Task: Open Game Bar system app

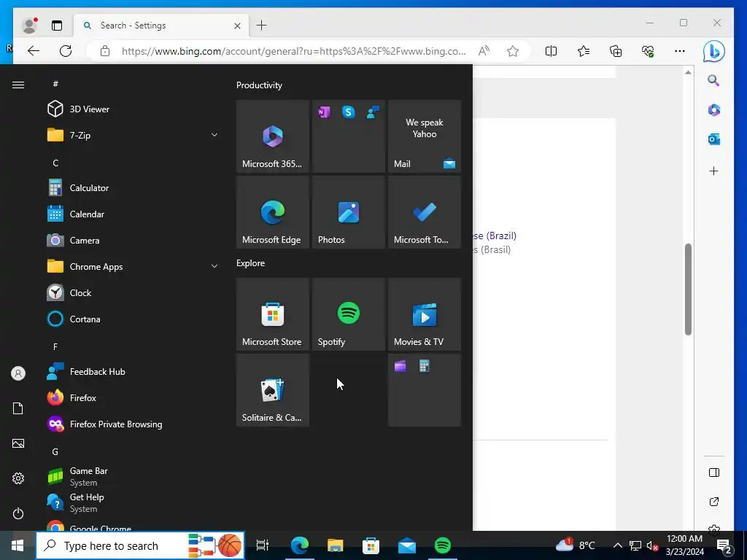Action: pyautogui.click(x=133, y=476)
